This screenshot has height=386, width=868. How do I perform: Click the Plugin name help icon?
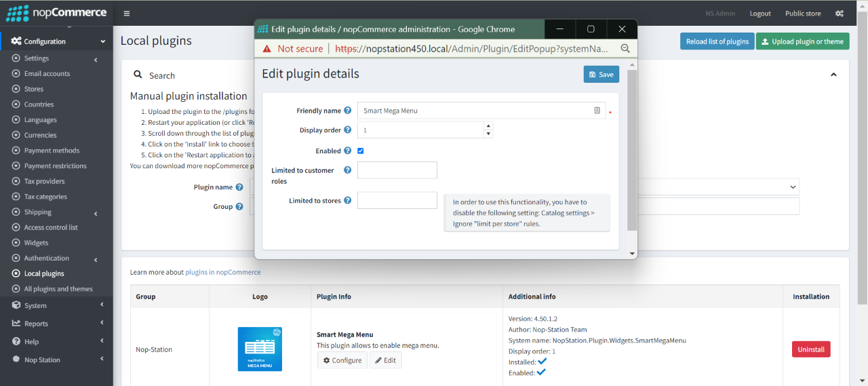239,187
